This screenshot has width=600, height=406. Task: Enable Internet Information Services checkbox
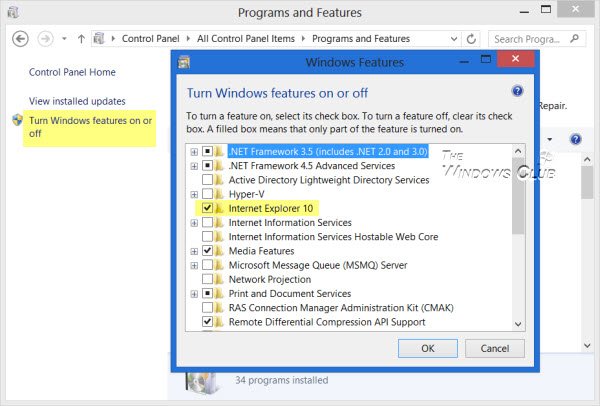coord(207,222)
